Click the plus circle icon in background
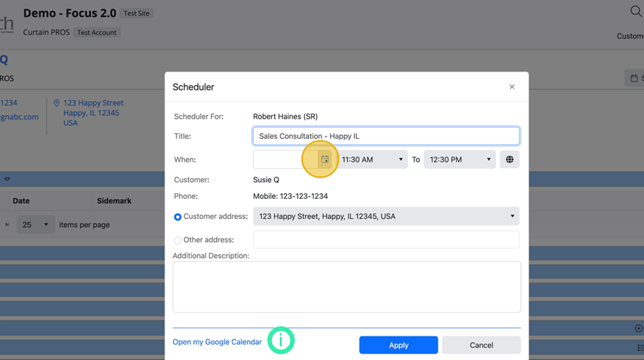Screen dimensions: 644x360 point(639,329)
